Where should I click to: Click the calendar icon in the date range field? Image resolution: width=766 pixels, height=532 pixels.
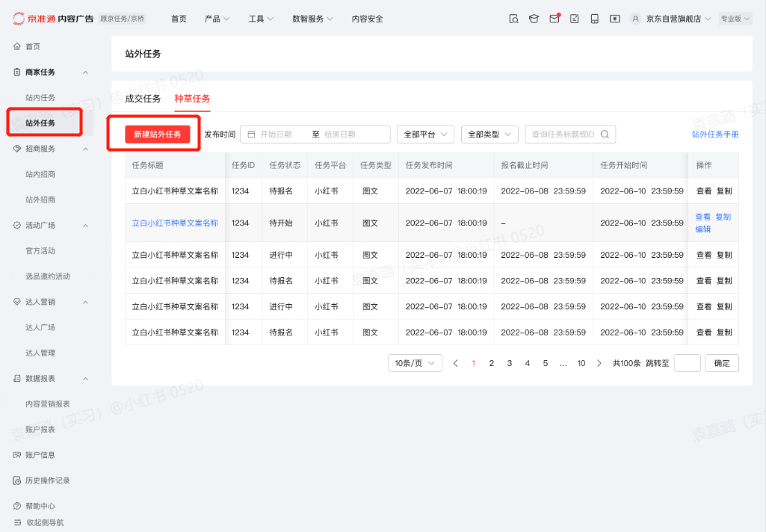252,134
